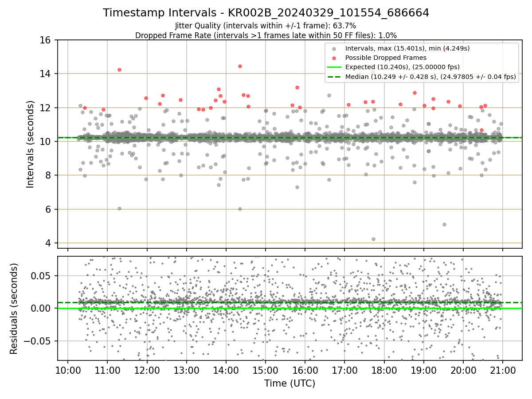Click legend entry Expected (10.240s)

(403, 67)
